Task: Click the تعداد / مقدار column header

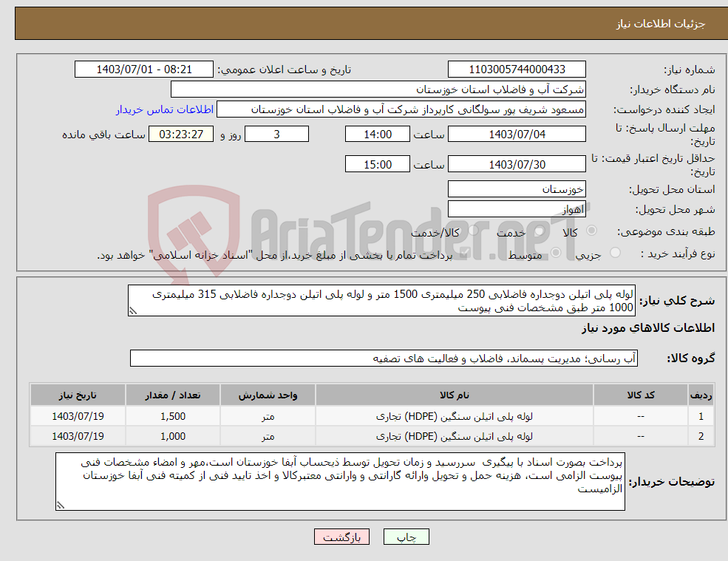Action: coord(173,395)
